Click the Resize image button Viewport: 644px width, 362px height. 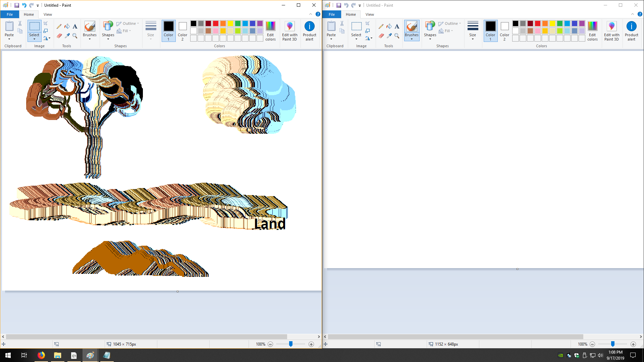pos(46,31)
